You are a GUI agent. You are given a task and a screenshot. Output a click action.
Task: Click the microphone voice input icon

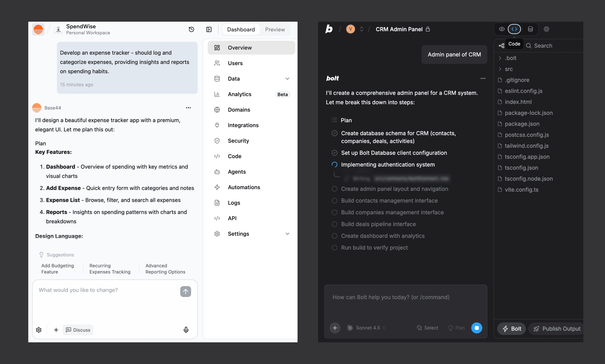186,330
